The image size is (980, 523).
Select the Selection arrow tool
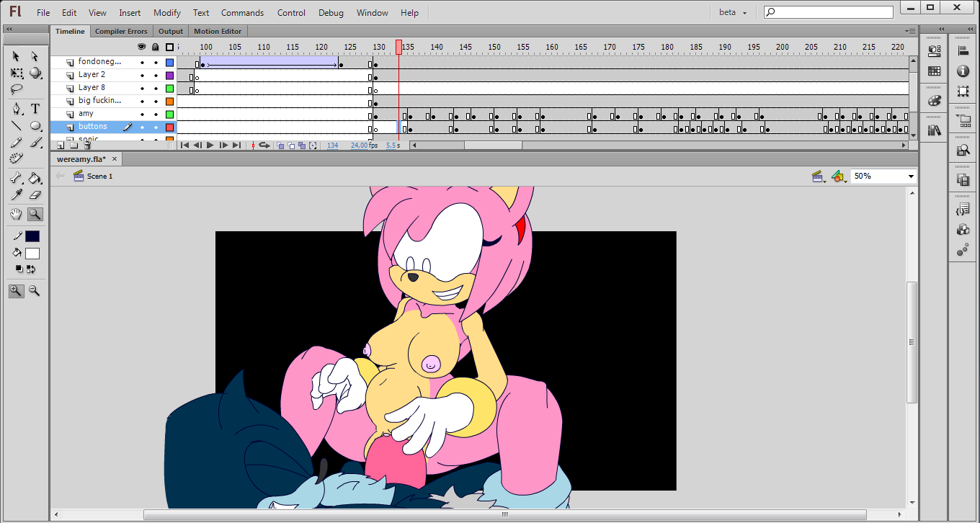click(16, 56)
